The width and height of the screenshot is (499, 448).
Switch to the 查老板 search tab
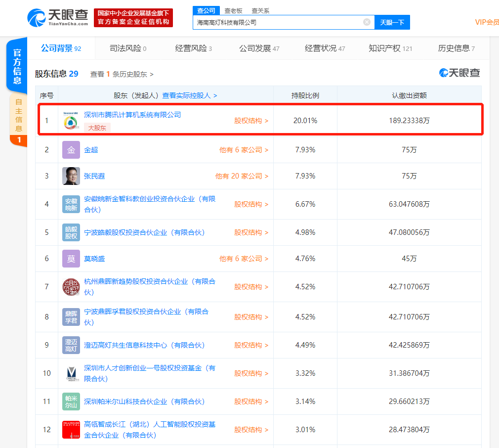pyautogui.click(x=233, y=11)
